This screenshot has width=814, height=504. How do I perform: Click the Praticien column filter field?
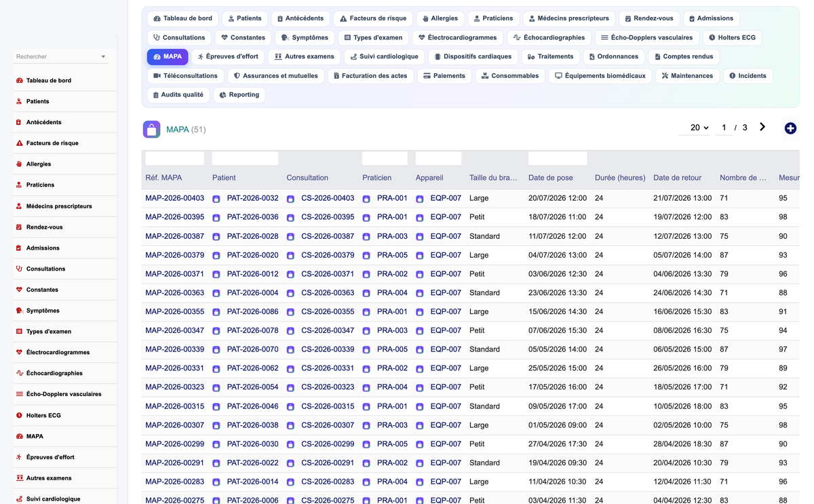(385, 159)
